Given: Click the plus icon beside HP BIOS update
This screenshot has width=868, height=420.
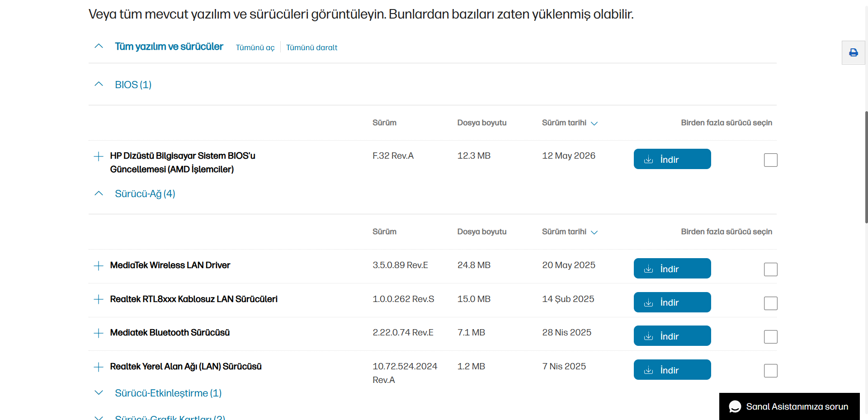Looking at the screenshot, I should coord(99,156).
